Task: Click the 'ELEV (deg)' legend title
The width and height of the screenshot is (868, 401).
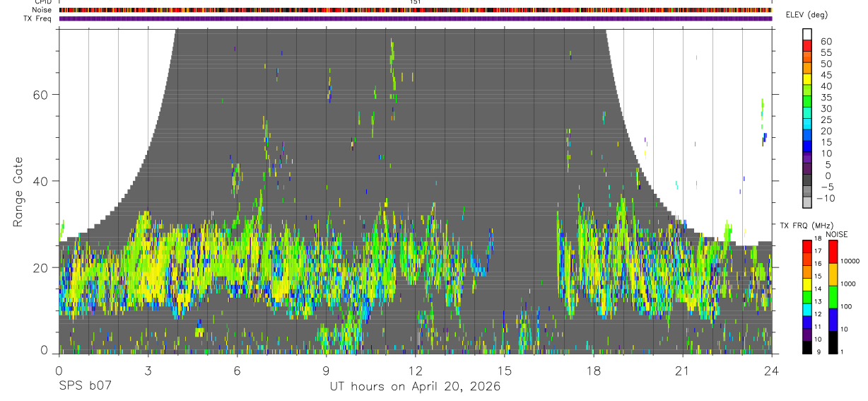Action: (x=807, y=15)
